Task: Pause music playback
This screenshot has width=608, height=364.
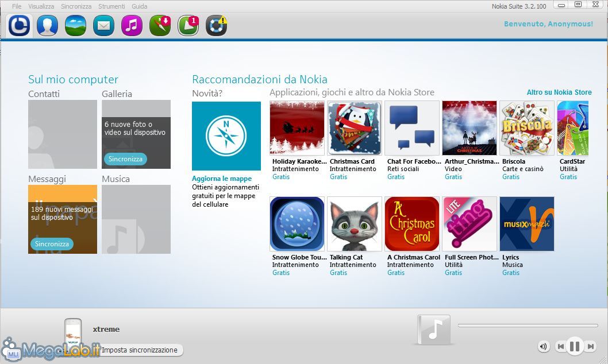Action: 575,346
